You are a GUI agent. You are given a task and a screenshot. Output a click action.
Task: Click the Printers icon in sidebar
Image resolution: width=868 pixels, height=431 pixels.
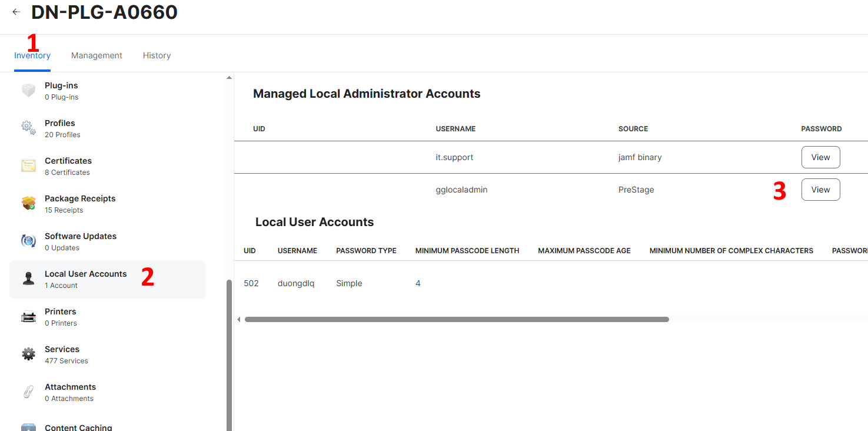tap(28, 317)
